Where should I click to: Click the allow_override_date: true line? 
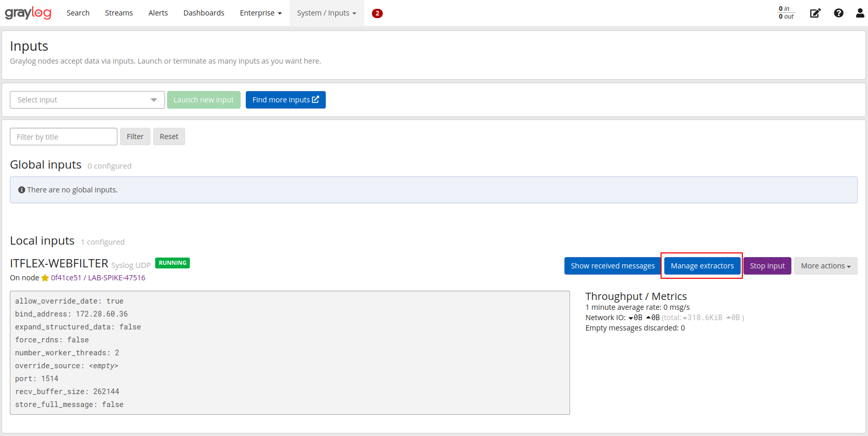click(x=69, y=301)
